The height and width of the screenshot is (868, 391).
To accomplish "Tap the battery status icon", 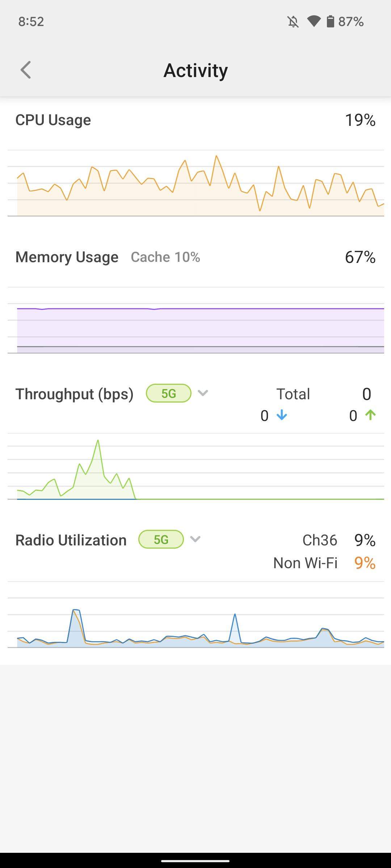I will point(330,22).
